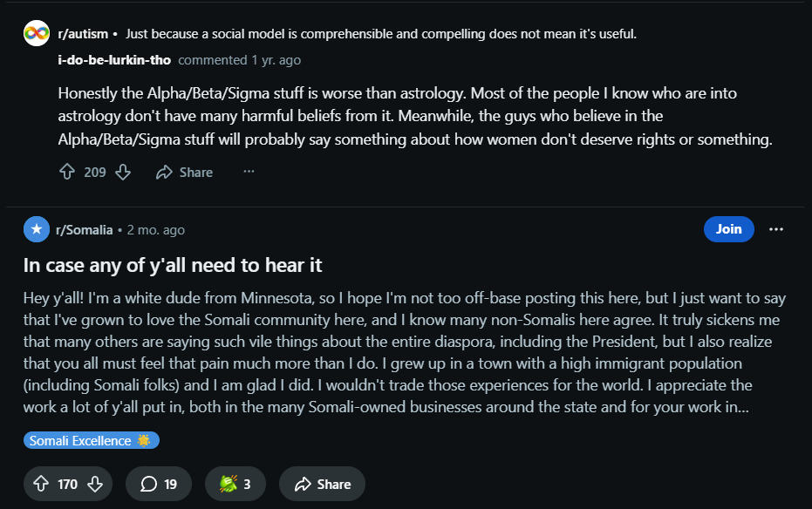Open i-do-be-lurkin-tho's user profile

[x=114, y=60]
